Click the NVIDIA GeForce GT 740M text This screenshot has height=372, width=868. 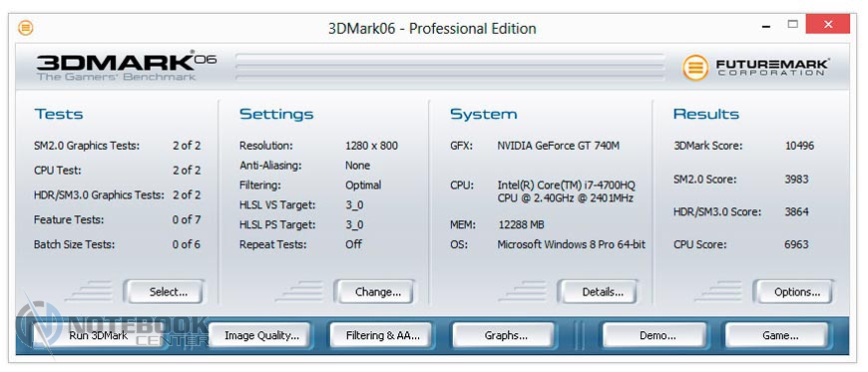(558, 147)
